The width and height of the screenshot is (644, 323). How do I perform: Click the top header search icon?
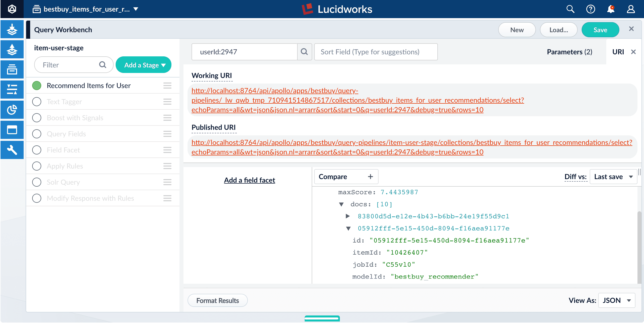click(x=570, y=9)
